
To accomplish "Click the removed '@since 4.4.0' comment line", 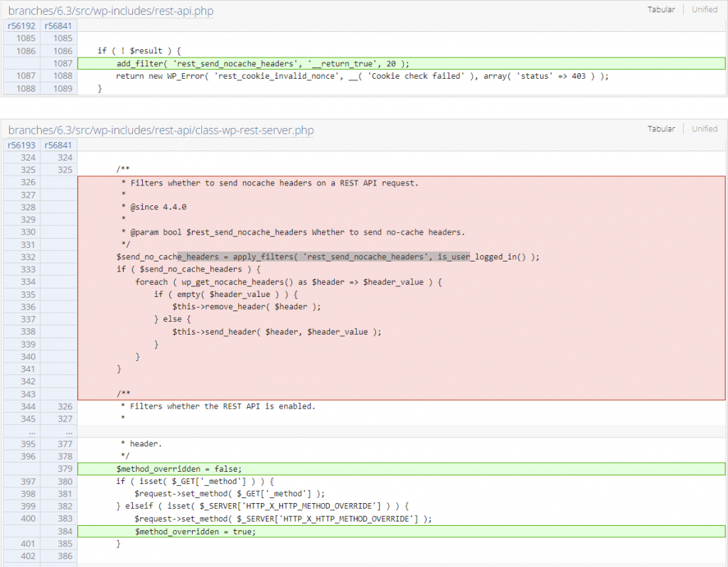I will (x=153, y=207).
